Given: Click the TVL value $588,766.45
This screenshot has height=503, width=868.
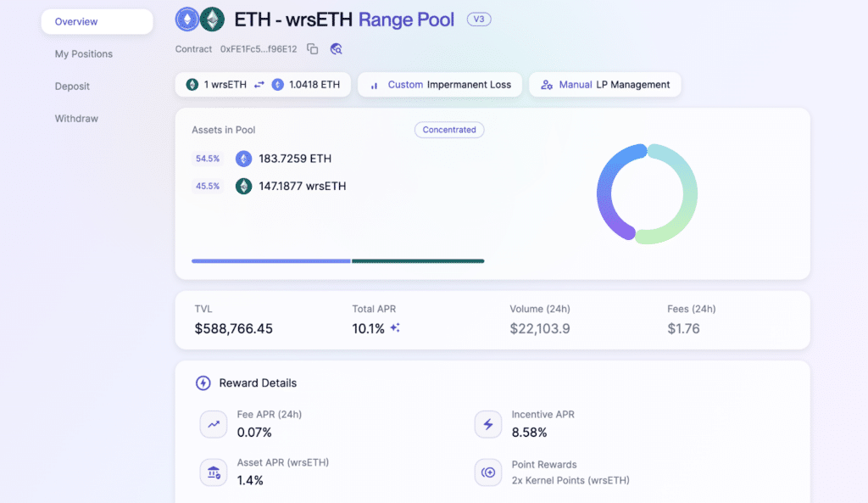Looking at the screenshot, I should tap(234, 328).
